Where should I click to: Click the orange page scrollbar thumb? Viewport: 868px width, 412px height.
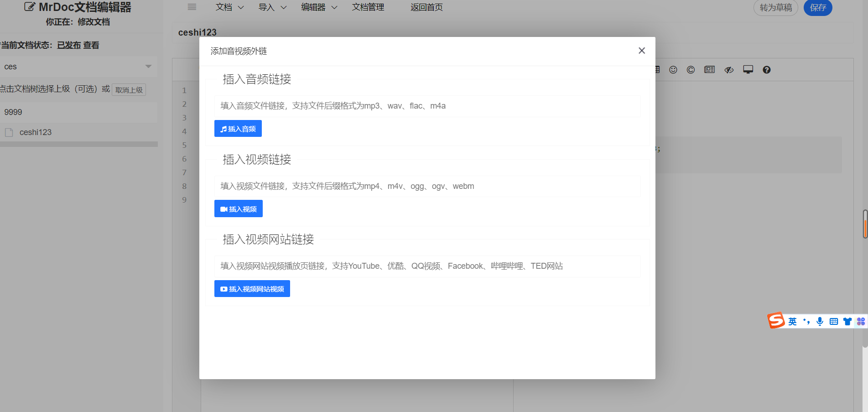pyautogui.click(x=865, y=224)
